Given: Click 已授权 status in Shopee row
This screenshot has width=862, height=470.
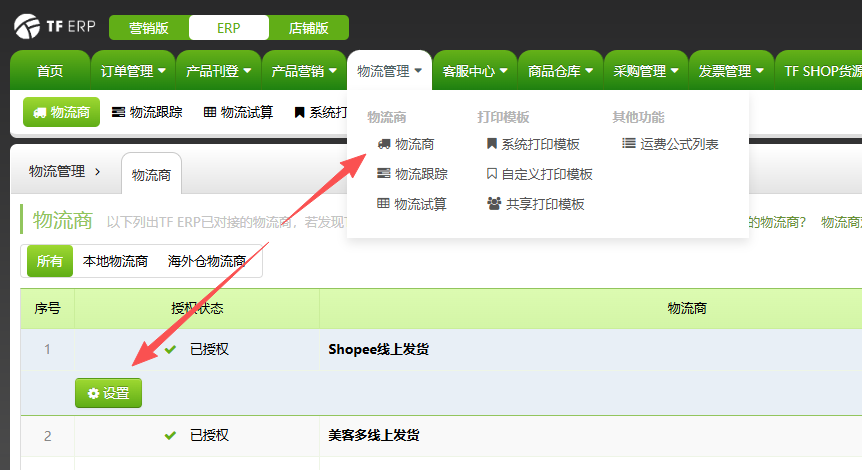Looking at the screenshot, I should click(x=209, y=349).
